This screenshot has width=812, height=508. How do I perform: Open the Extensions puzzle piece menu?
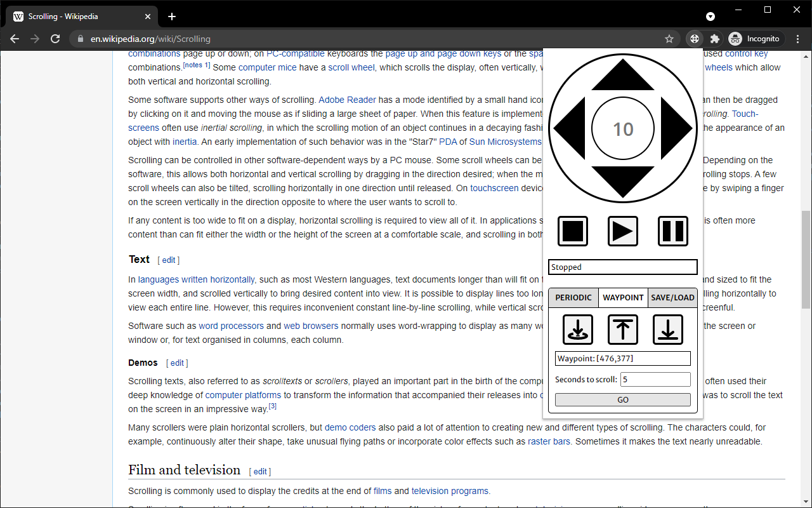coord(715,39)
